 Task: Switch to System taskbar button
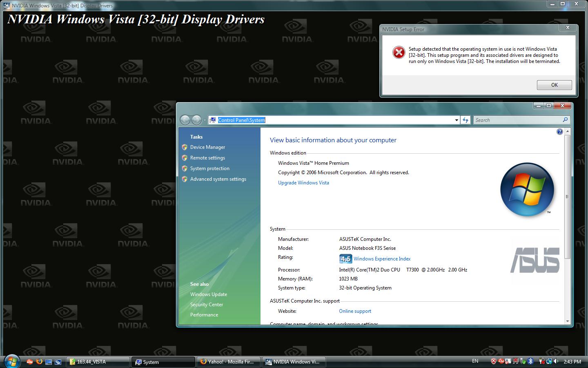163,362
